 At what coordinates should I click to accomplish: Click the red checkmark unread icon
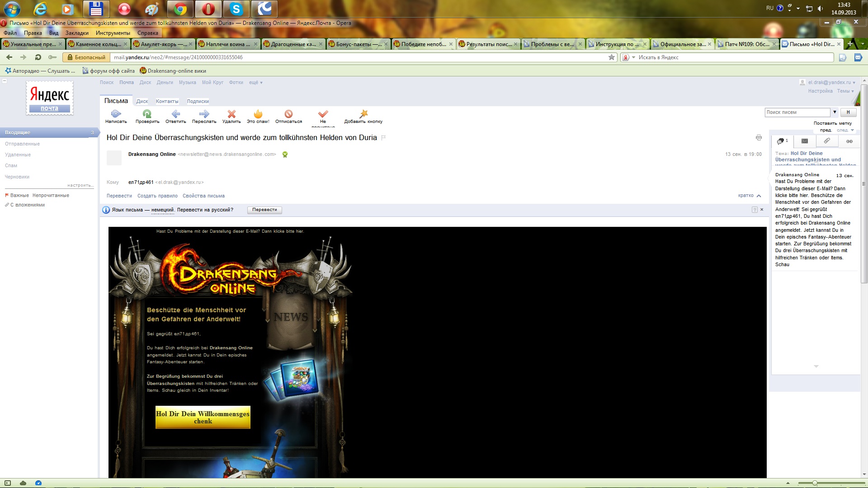pyautogui.click(x=323, y=114)
